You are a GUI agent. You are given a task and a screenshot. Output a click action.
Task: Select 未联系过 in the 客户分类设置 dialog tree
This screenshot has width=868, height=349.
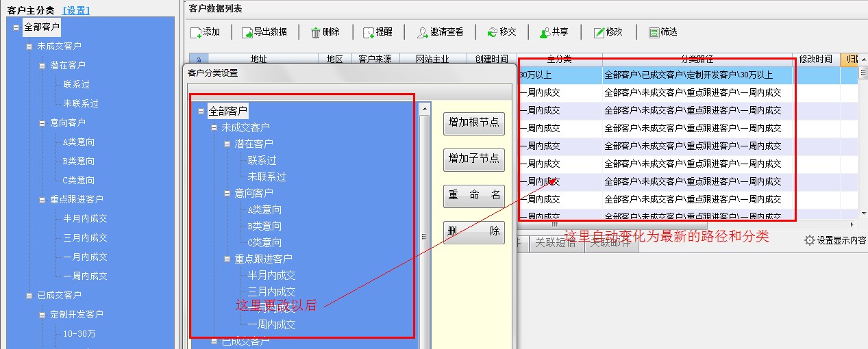coord(267,177)
